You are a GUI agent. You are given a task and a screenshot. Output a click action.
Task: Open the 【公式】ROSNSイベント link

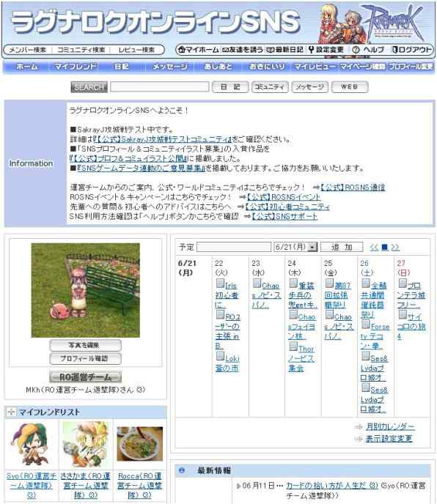pos(284,197)
